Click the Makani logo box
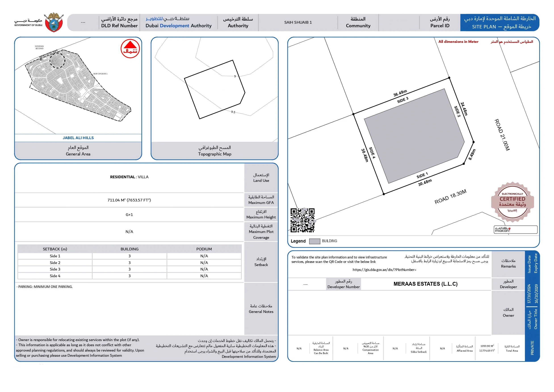 click(515, 230)
